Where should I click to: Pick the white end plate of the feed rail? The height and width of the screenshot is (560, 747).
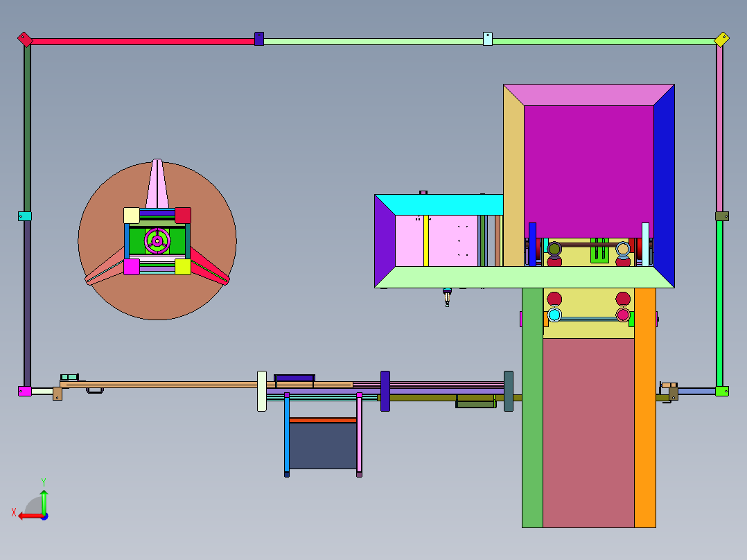click(x=262, y=392)
